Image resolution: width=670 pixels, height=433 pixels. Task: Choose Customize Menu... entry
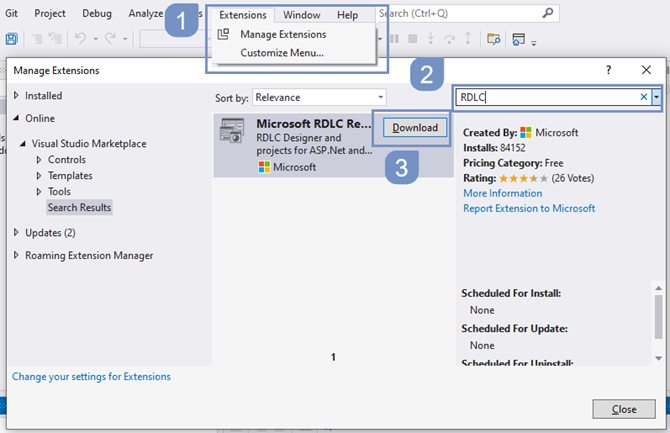(x=282, y=53)
